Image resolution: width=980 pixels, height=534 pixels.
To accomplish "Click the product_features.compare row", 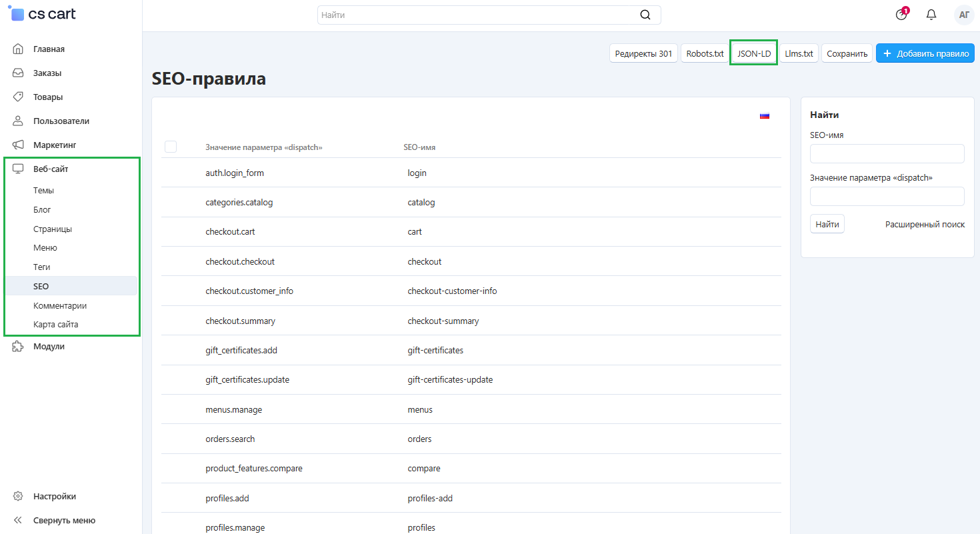I will click(x=473, y=468).
